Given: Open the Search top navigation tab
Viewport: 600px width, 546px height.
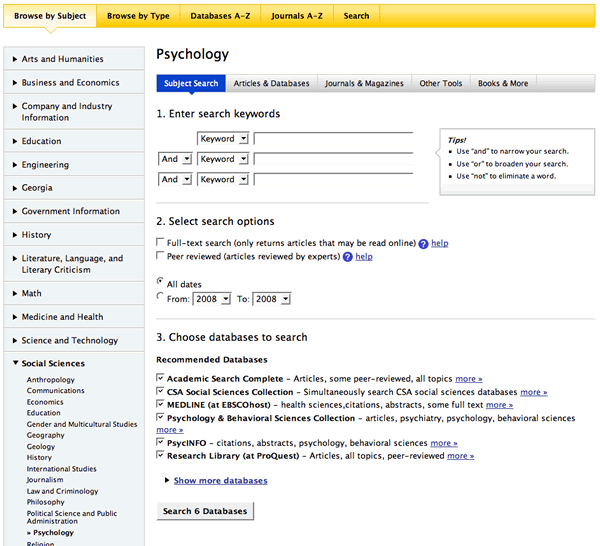Looking at the screenshot, I should coord(356,16).
